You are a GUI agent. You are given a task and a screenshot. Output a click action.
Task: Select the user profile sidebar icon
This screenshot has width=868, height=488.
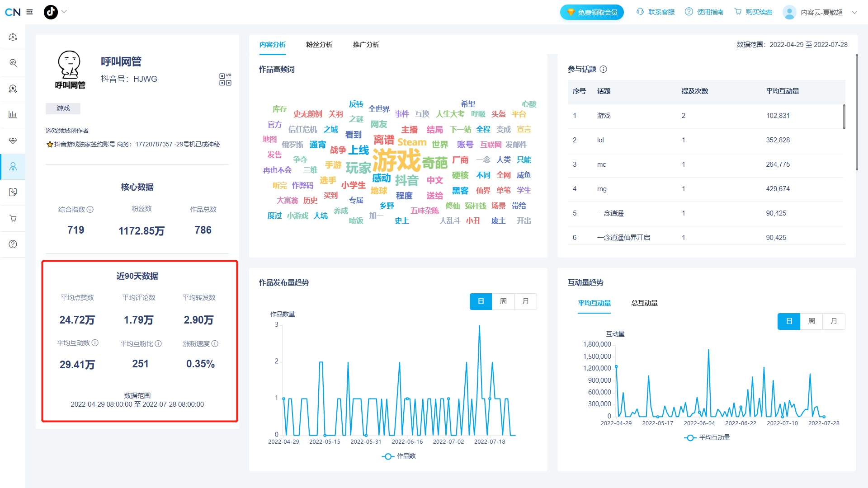13,167
